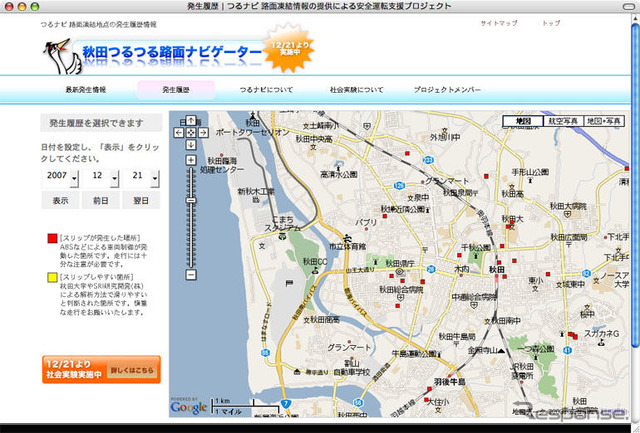The width and height of the screenshot is (640, 433).
Task: Click the window toolbar toggle pill button
Action: (629, 7)
